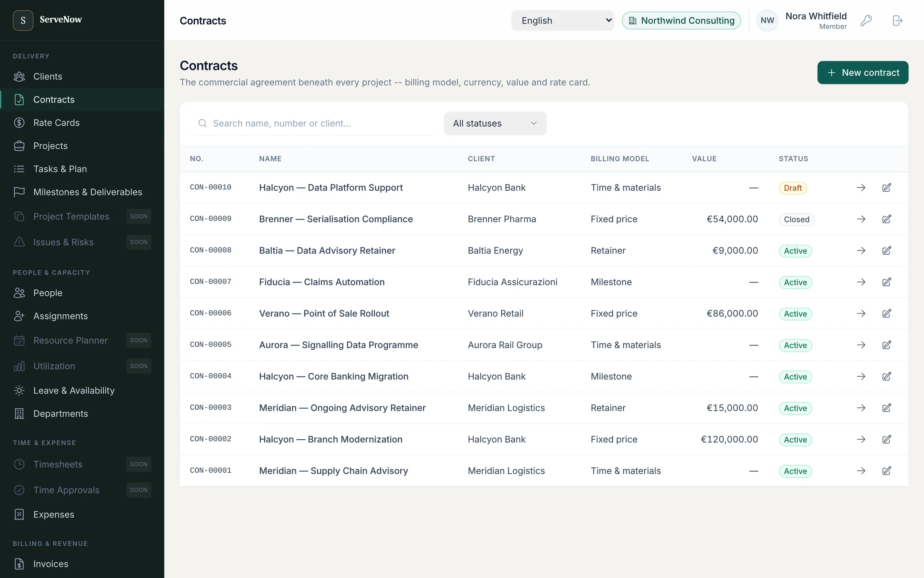Screen dimensions: 924x578
Task: Click the NW user avatar
Action: pyautogui.click(x=767, y=21)
